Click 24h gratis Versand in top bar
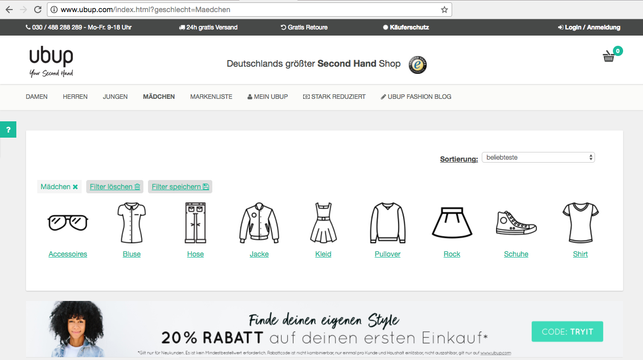Image resolution: width=643 pixels, height=360 pixels. (x=208, y=27)
